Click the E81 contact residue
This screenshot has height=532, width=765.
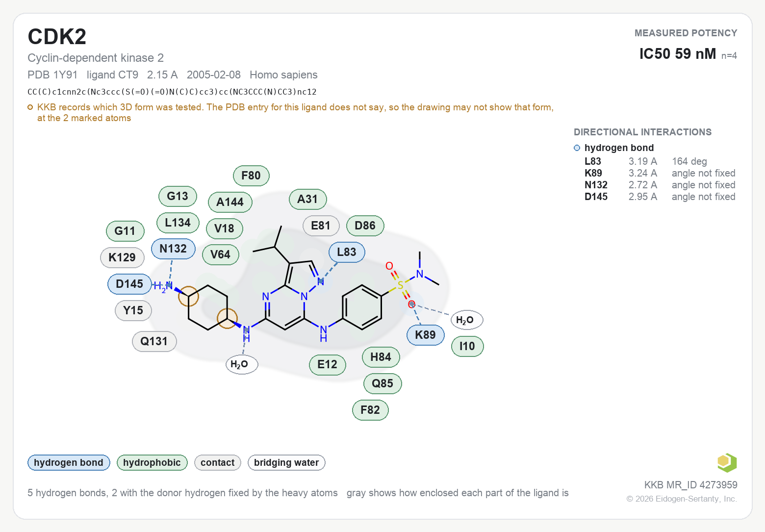tap(321, 226)
